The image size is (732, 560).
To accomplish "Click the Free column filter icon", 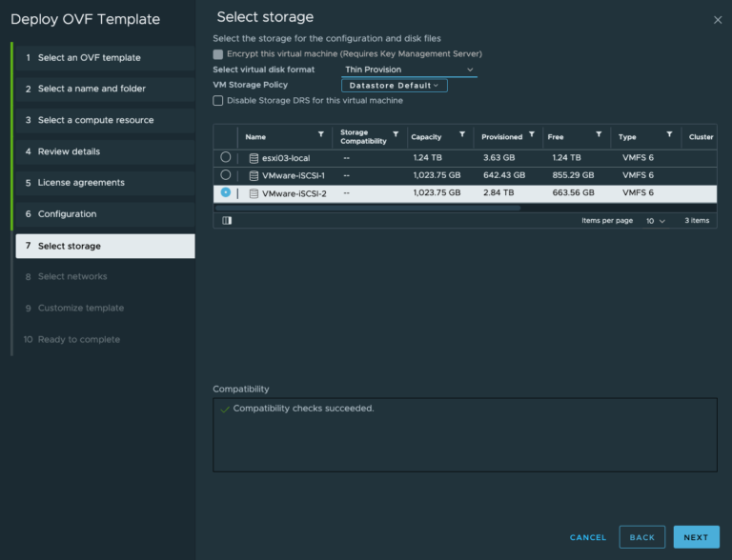I will 599,135.
